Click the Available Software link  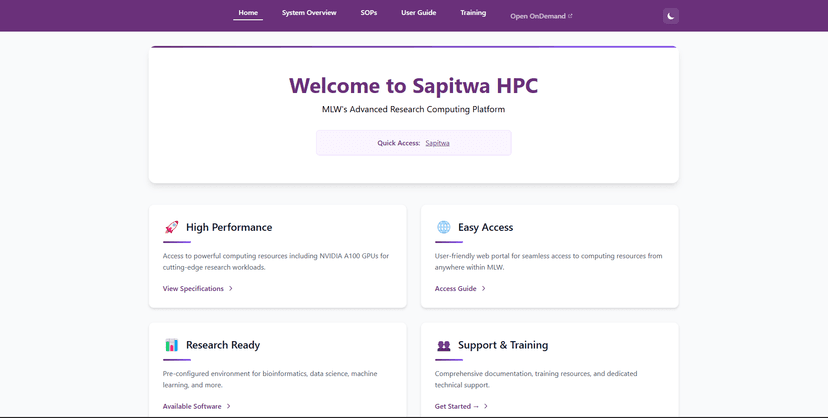point(192,406)
